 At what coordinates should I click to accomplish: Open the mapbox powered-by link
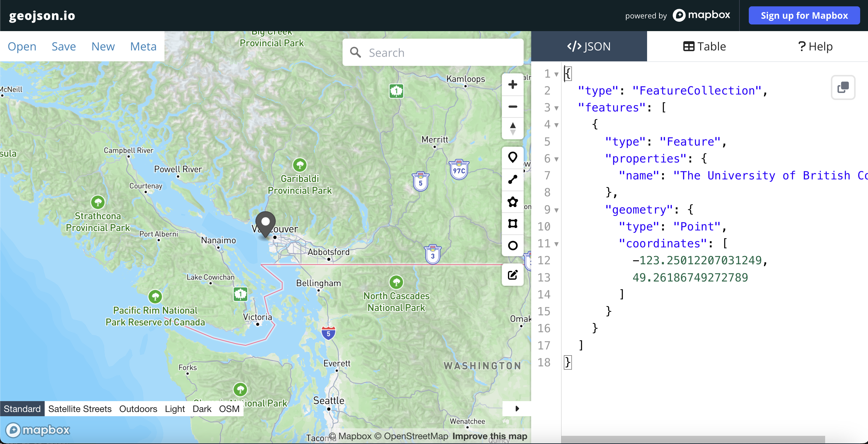[701, 15]
